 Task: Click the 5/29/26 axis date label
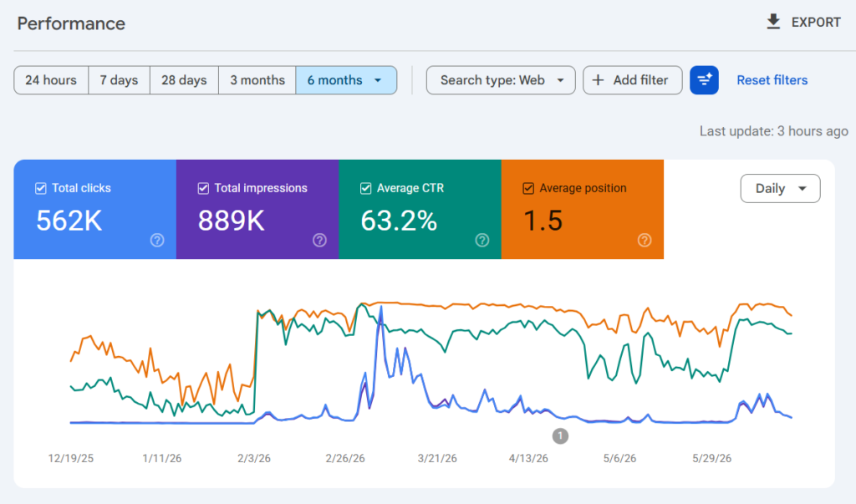click(x=712, y=458)
